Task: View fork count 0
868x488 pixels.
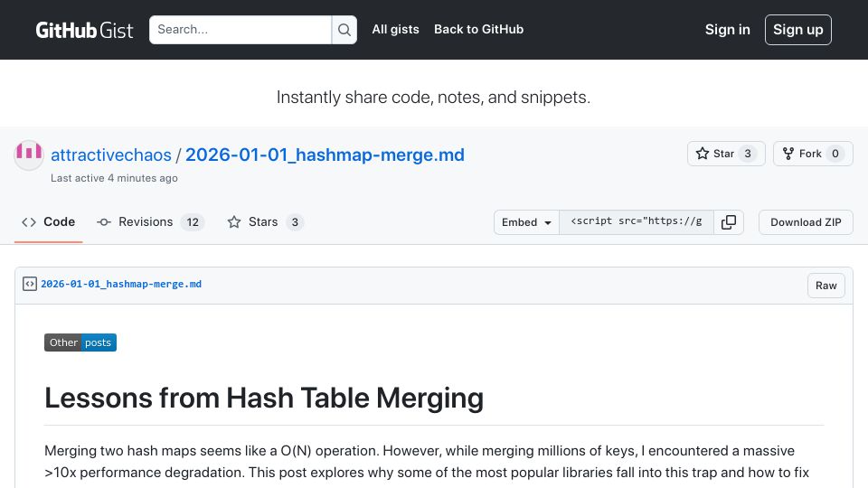Action: click(835, 154)
